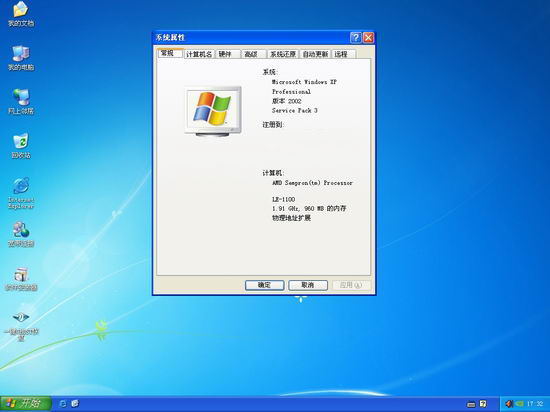This screenshot has height=412, width=550.
Task: Open the software manager desktop icon
Action: (x=21, y=279)
